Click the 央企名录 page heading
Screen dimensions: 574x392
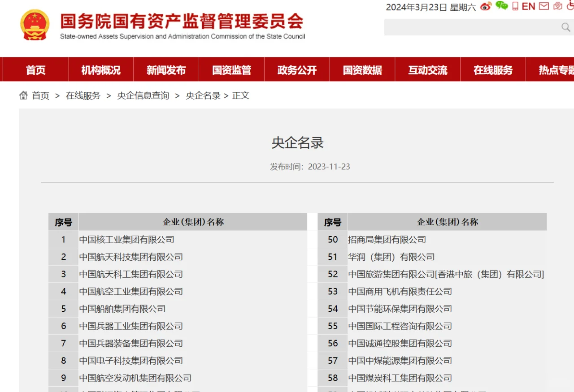298,143
